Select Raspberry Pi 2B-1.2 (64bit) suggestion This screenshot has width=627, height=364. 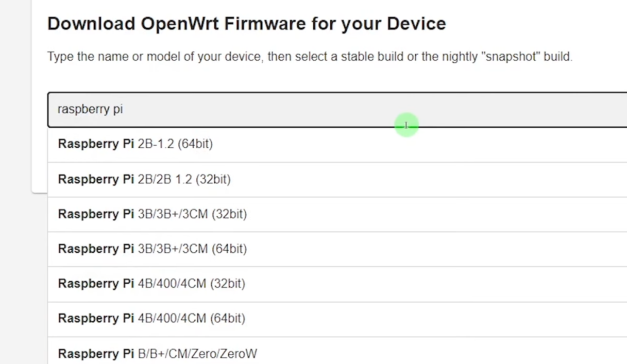tap(135, 144)
